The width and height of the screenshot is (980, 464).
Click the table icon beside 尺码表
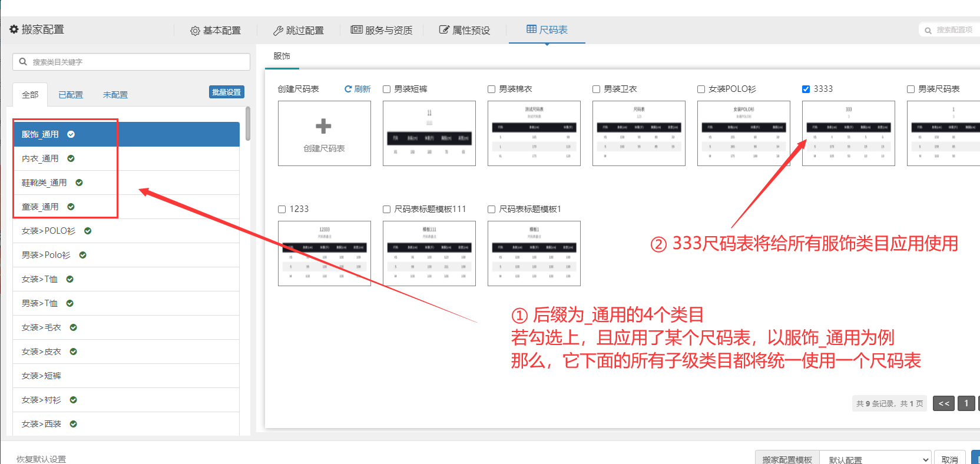(x=531, y=29)
